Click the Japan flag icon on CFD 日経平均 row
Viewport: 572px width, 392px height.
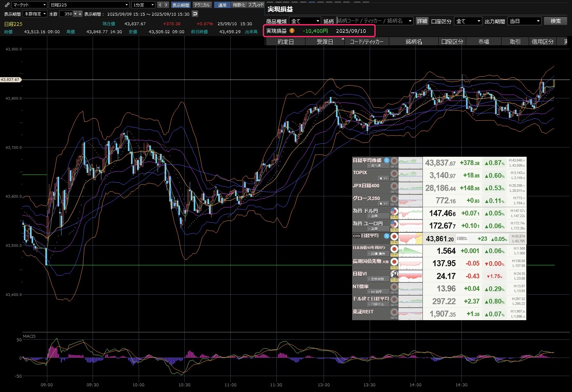[394, 237]
